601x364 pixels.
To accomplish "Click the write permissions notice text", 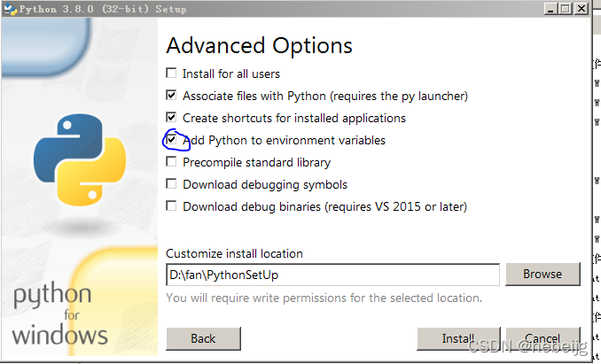I will pyautogui.click(x=324, y=298).
